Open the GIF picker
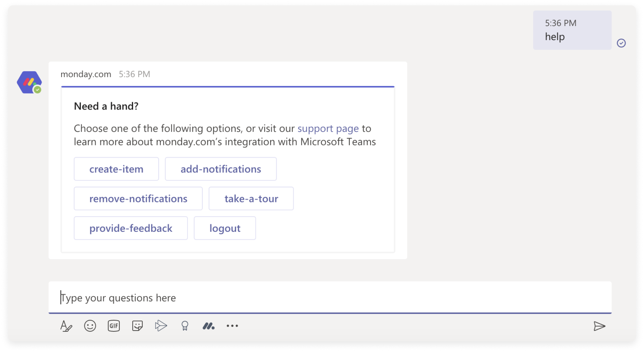644x352 pixels. pyautogui.click(x=114, y=326)
